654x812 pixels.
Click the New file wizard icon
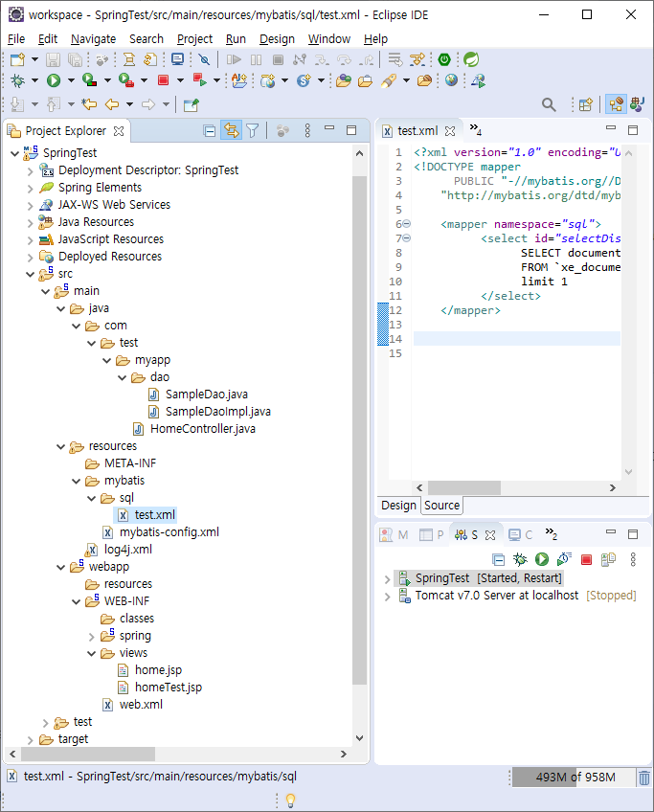click(x=17, y=59)
